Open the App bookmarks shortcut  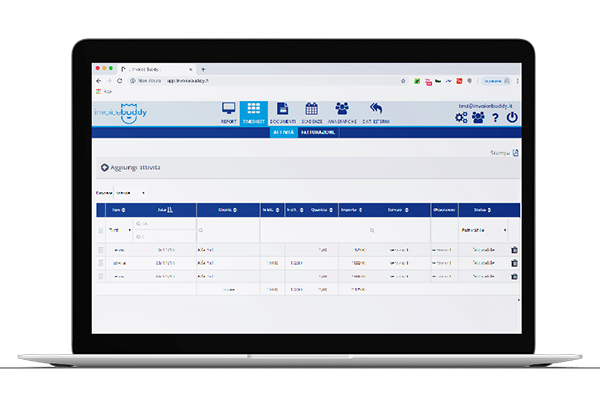[104, 91]
